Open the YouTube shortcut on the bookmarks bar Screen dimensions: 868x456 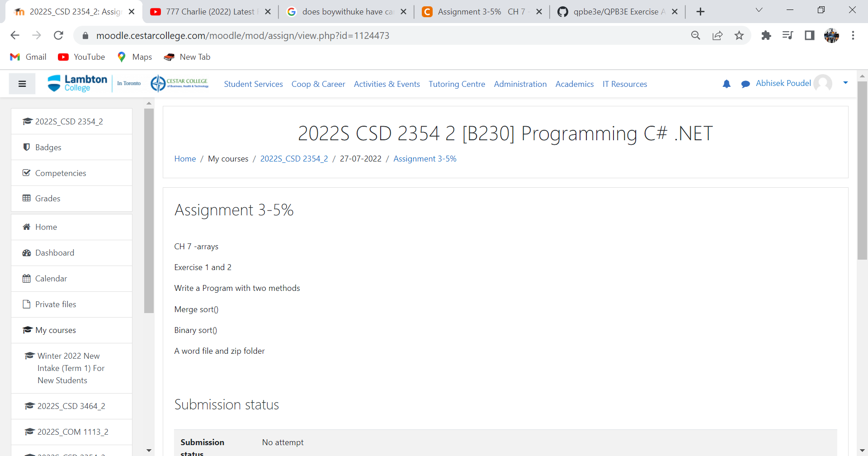(81, 57)
